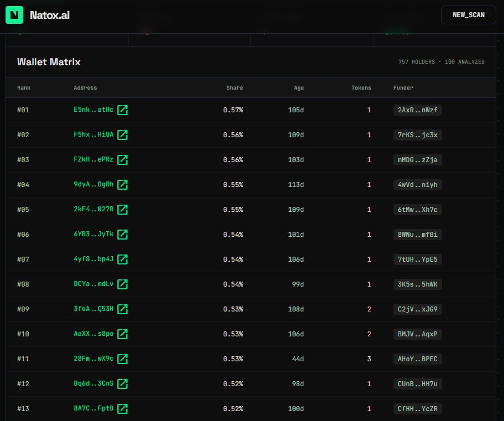Select wallet address Dq6d..3CnS
This screenshot has width=504, height=421.
click(93, 384)
